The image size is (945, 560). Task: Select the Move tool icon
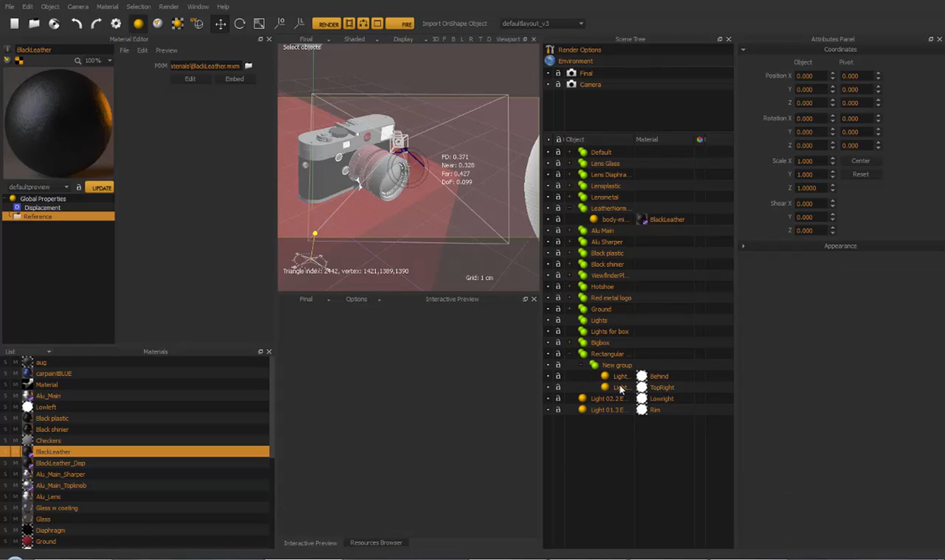(220, 24)
